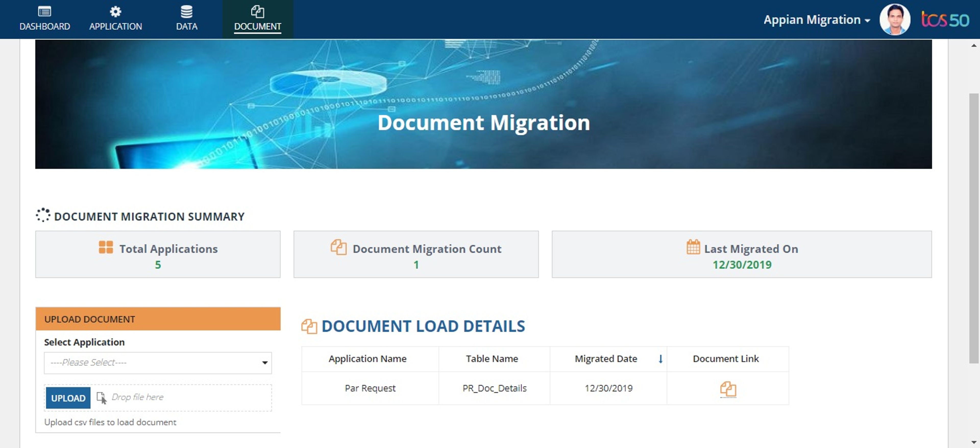Viewport: 980px width, 448px height.
Task: Click the UPLOAD DOCUMENT orange header
Action: coord(158,319)
